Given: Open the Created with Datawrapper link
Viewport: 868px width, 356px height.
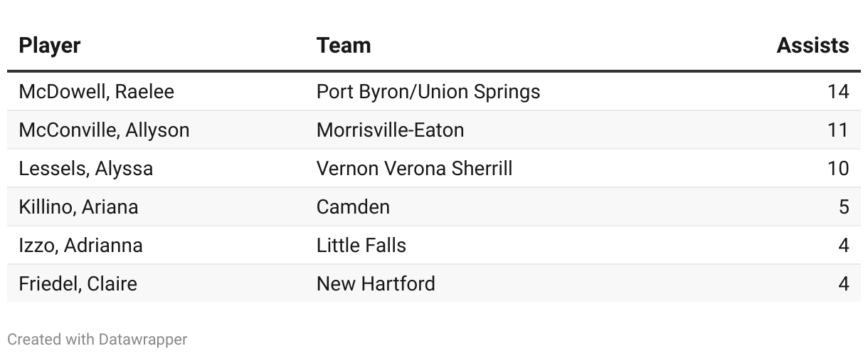Looking at the screenshot, I should click(97, 339).
